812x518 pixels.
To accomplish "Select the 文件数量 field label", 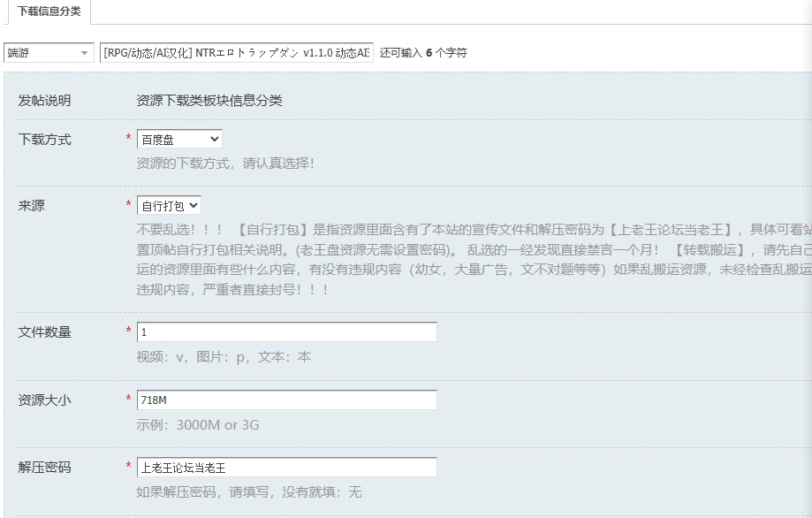I will tap(44, 332).
